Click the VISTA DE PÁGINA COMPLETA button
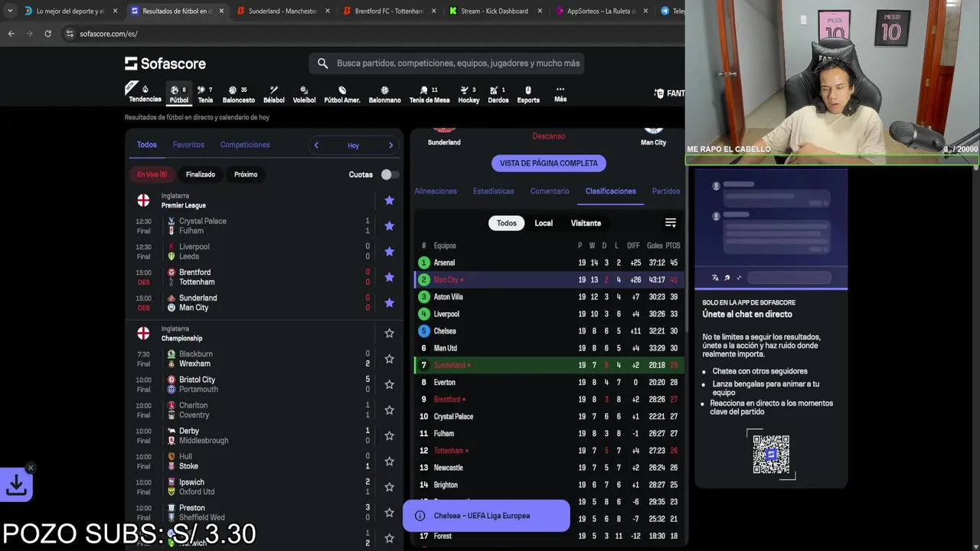The image size is (980, 551). point(549,163)
